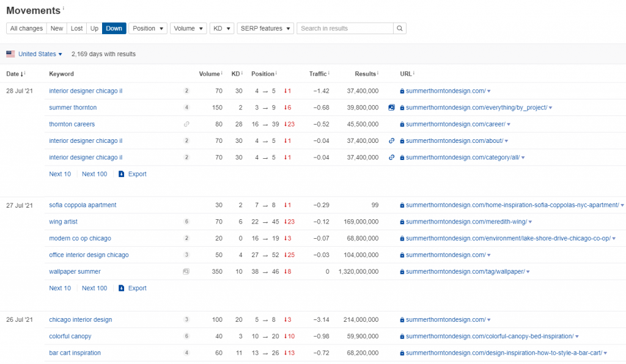Open SERP features badge for bar cart inspiration
This screenshot has width=626, height=364.
click(x=186, y=353)
